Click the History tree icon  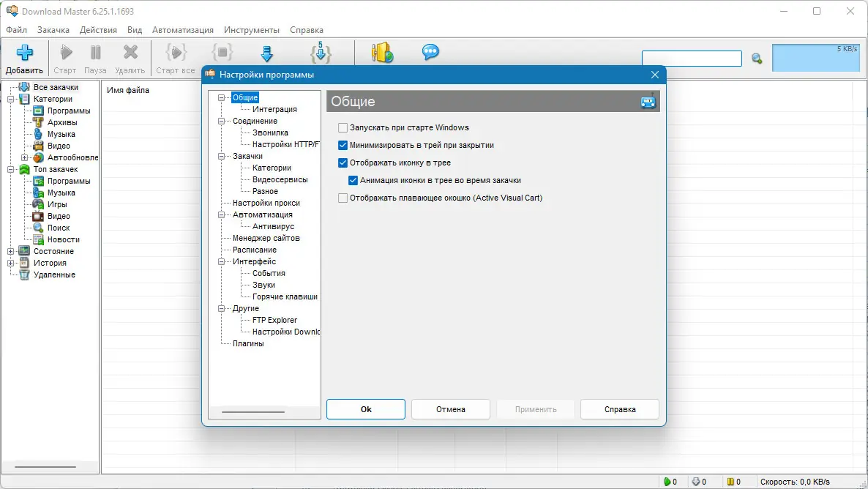24,263
